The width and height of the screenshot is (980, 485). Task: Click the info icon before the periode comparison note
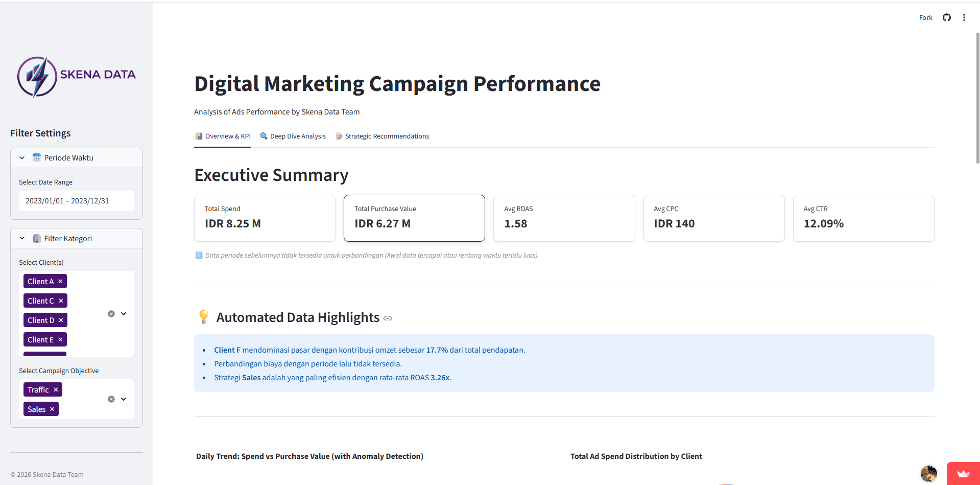(199, 255)
